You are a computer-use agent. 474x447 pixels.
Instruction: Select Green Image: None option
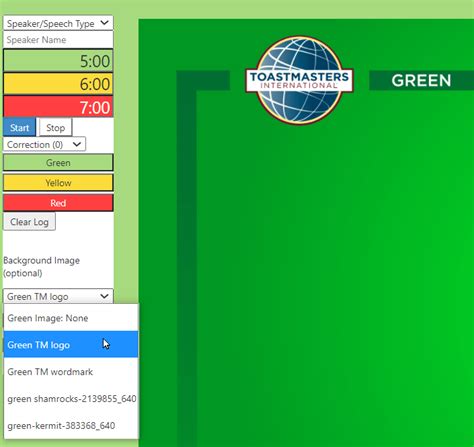71,318
